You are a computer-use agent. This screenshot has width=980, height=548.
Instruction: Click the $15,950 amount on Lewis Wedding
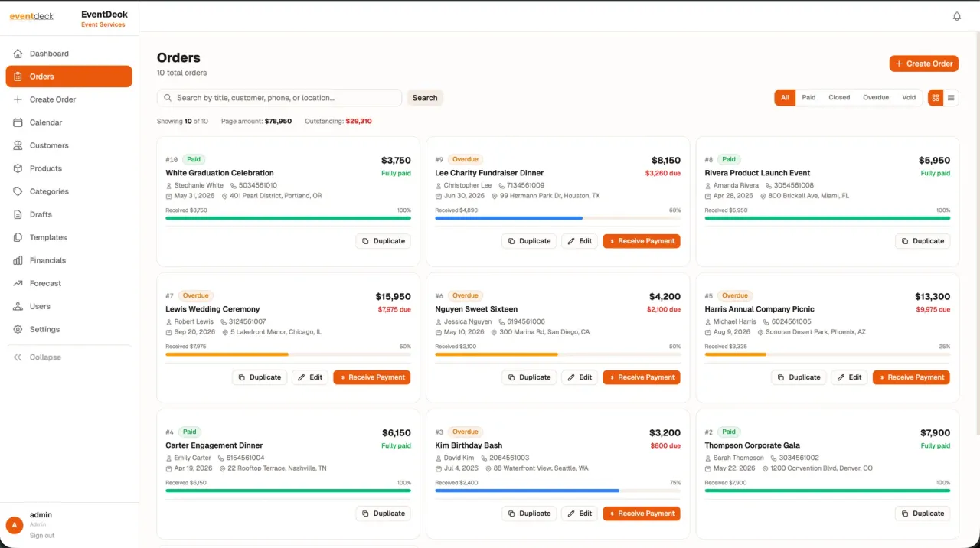(393, 297)
